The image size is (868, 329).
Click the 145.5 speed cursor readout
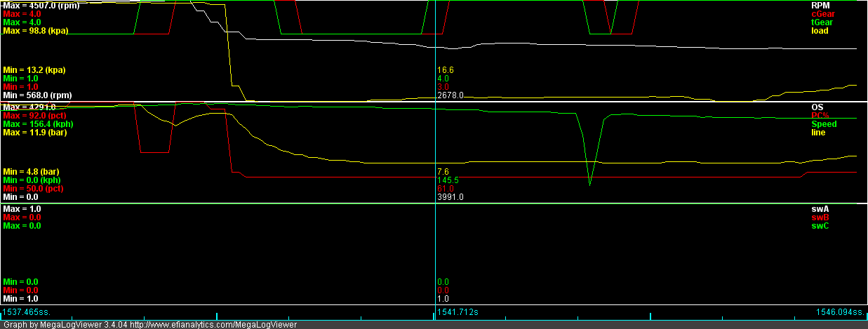point(448,180)
